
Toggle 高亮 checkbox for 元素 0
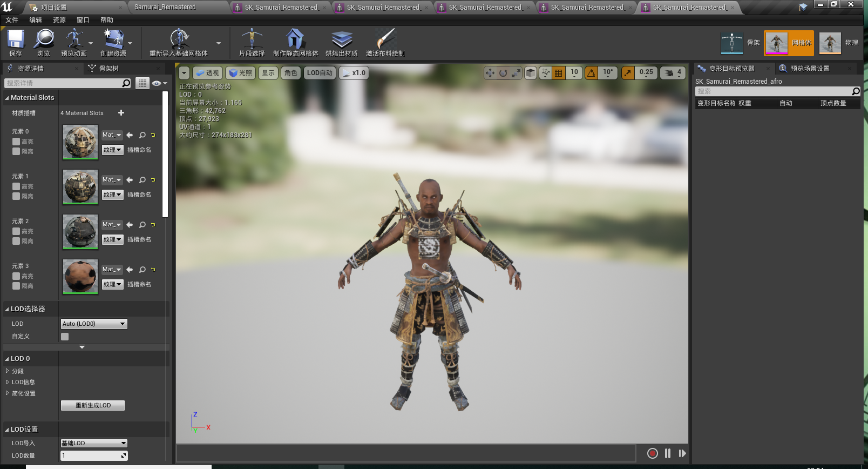[16, 142]
